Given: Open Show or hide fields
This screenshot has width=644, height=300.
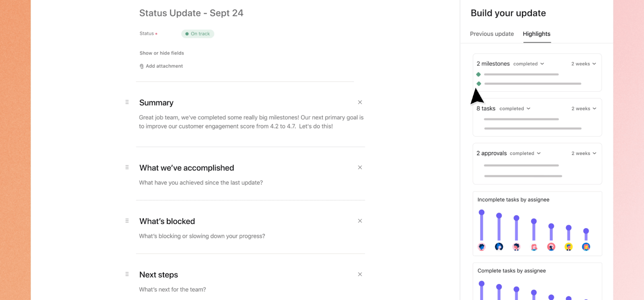Looking at the screenshot, I should (161, 53).
